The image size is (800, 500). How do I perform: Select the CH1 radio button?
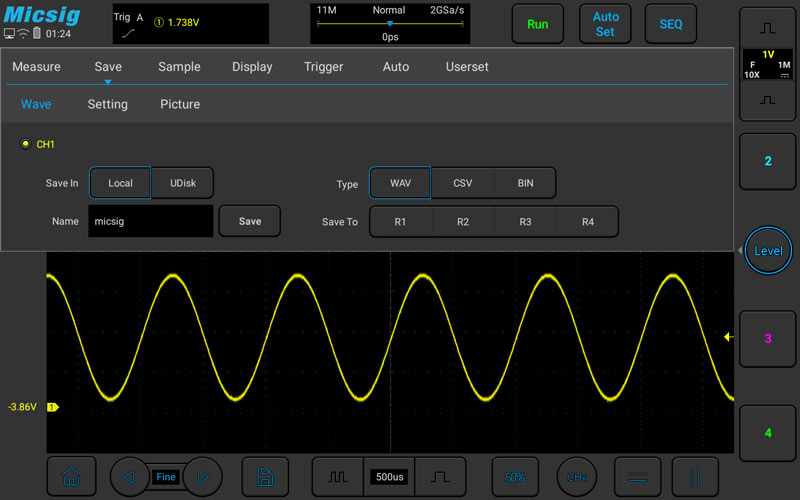click(26, 144)
